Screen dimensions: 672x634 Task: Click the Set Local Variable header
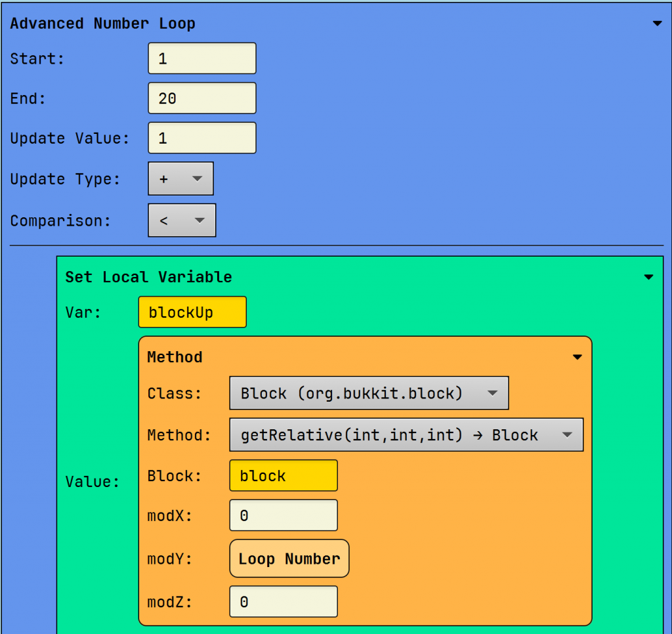(148, 277)
